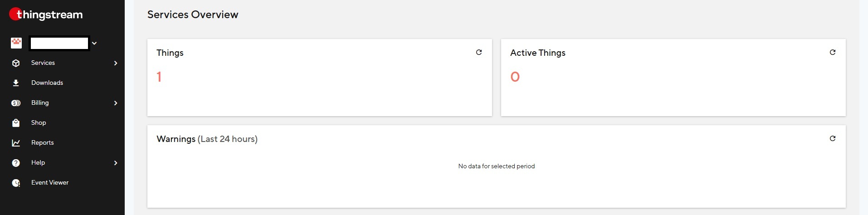The width and height of the screenshot is (868, 215).
Task: Open the Event Viewer page
Action: (50, 183)
